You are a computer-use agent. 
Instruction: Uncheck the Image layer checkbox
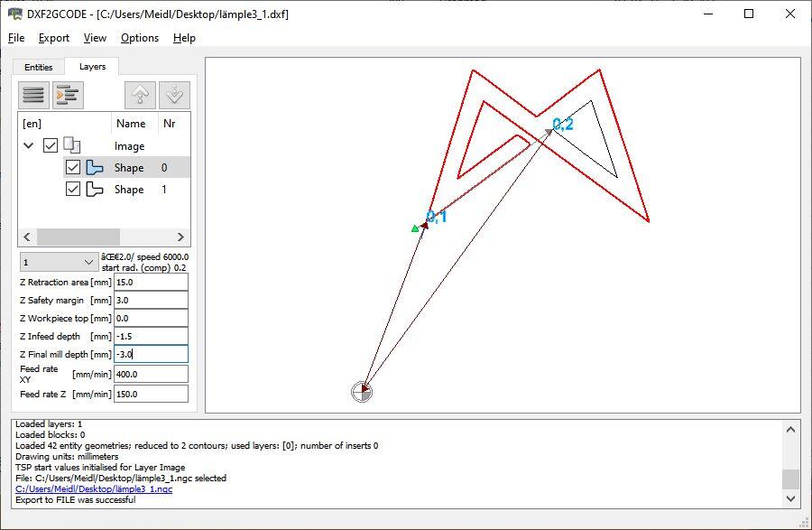click(x=51, y=146)
